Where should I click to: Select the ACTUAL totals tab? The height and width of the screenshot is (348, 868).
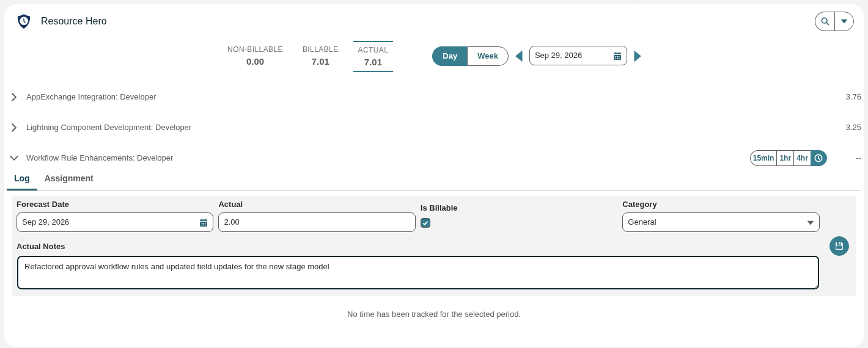click(373, 56)
